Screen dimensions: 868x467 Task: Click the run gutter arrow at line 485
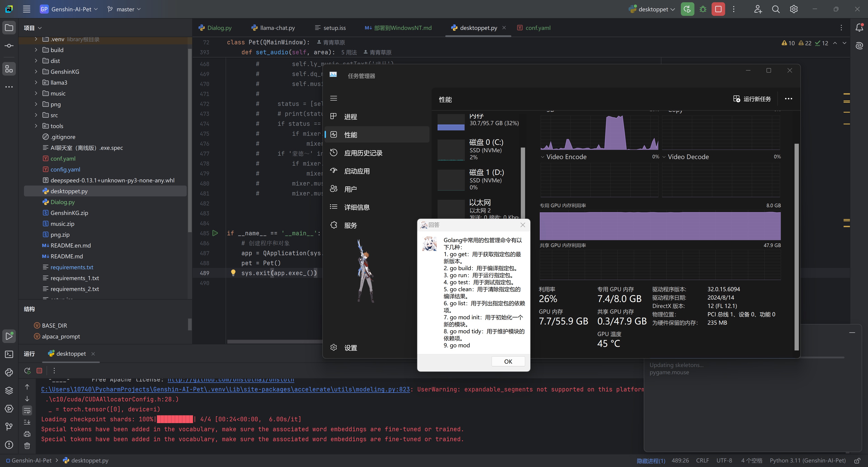pos(215,233)
